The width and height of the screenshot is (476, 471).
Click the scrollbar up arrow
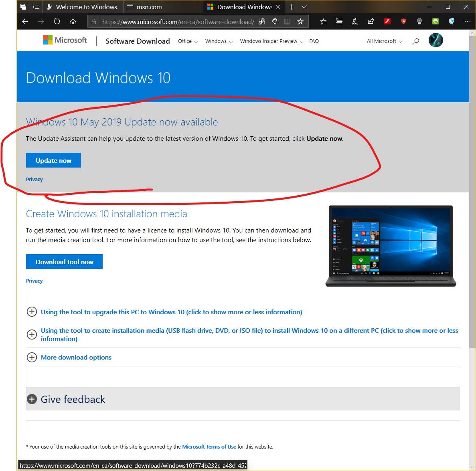point(472,32)
